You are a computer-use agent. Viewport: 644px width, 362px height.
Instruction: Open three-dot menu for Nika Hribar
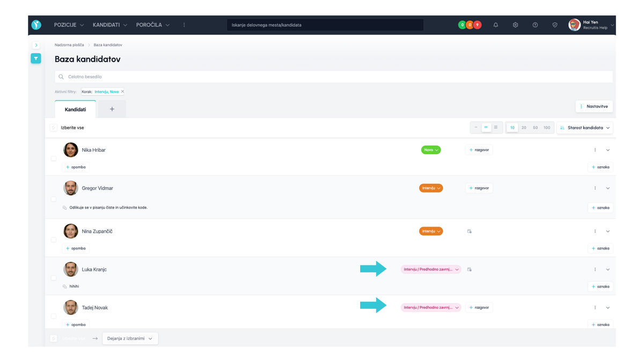click(x=595, y=150)
